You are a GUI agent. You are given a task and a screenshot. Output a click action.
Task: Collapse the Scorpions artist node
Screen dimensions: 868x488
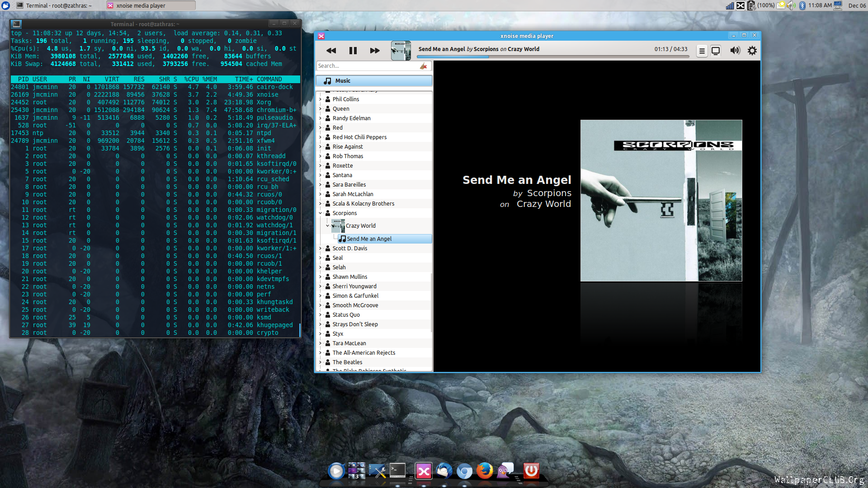[321, 213]
